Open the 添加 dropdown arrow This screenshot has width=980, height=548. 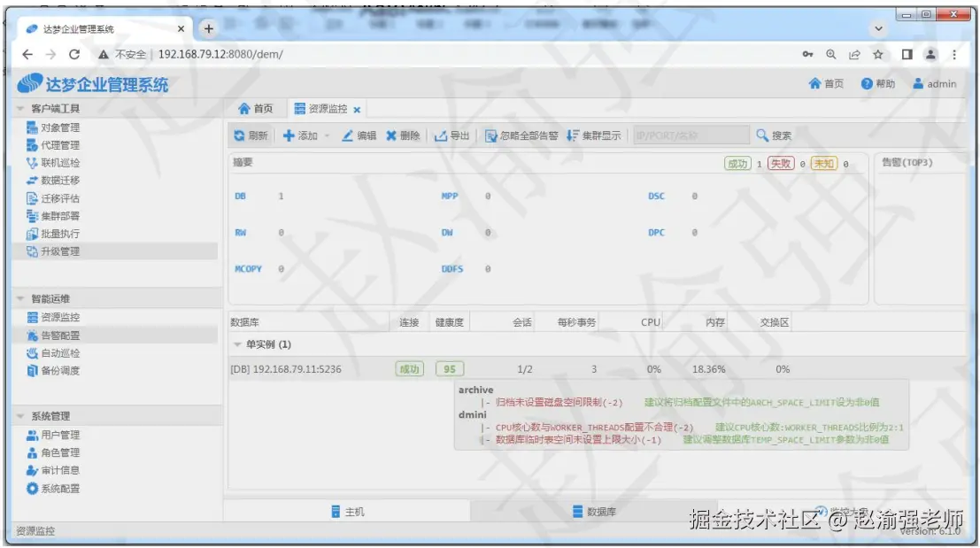tap(327, 135)
